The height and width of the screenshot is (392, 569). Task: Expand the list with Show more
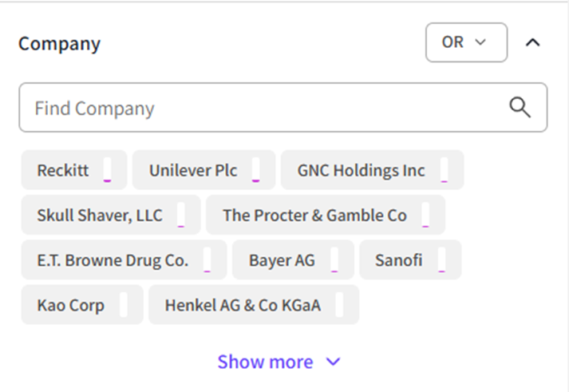[279, 362]
